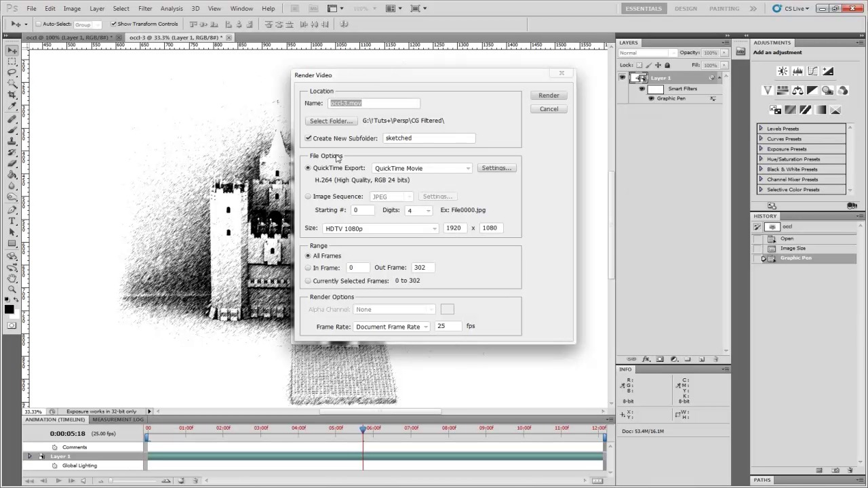868x488 pixels.
Task: Add an Invert adjustment icon
Action: click(775, 110)
